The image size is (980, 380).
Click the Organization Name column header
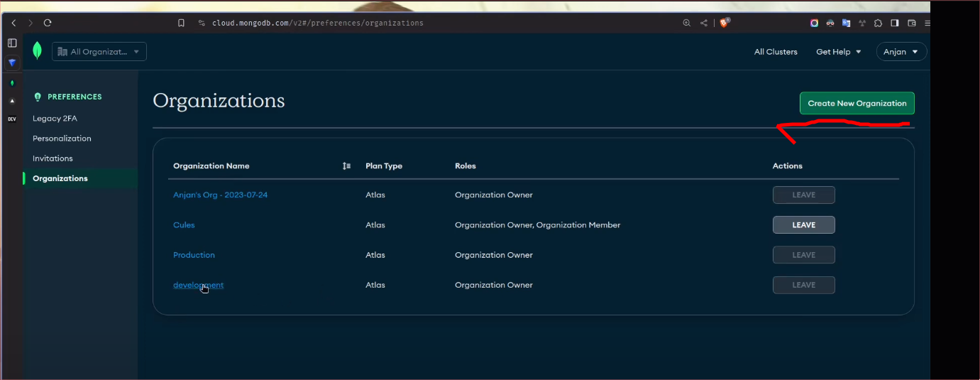click(211, 166)
